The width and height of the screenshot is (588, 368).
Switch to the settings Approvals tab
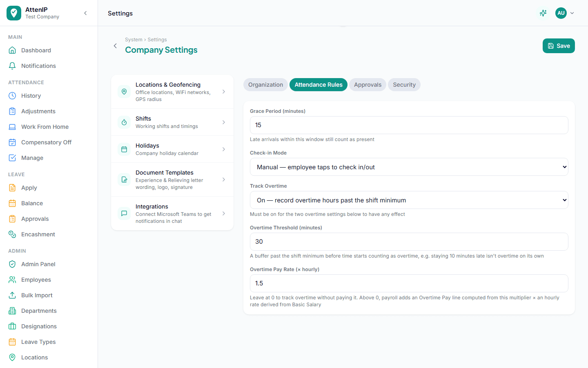click(367, 85)
